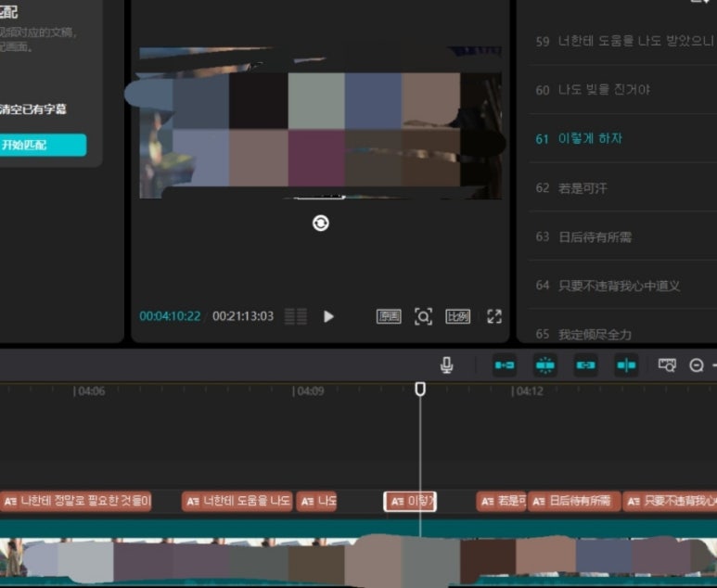Select the 나한테 정말로 필요한 subtitle clip
This screenshot has width=717, height=588.
pyautogui.click(x=76, y=502)
